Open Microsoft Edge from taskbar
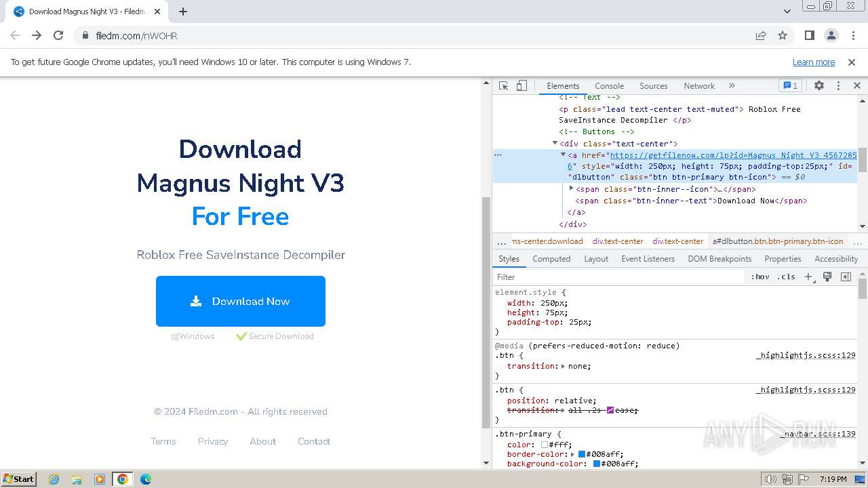This screenshot has height=488, width=868. click(x=145, y=479)
